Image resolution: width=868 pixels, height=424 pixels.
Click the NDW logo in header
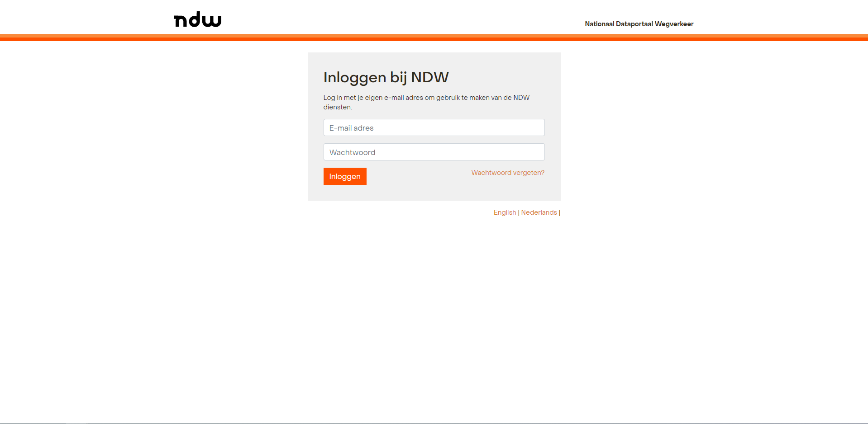tap(198, 19)
